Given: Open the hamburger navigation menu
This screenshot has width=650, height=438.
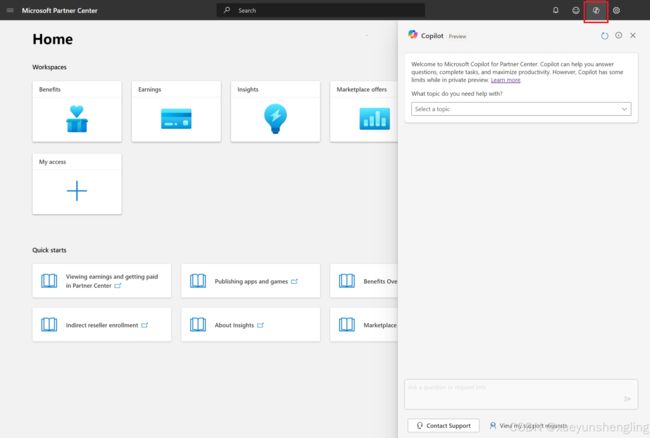Looking at the screenshot, I should pos(10,10).
